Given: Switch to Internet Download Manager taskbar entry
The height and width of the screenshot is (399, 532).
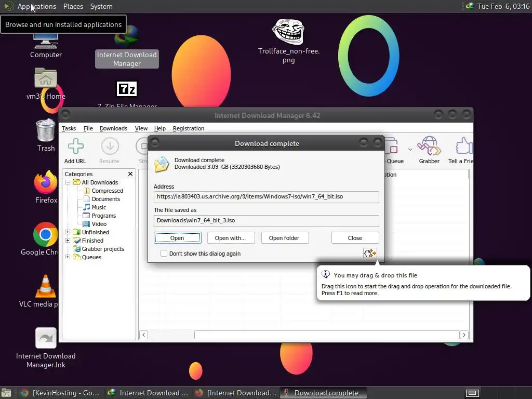Looking at the screenshot, I should pos(148,393).
